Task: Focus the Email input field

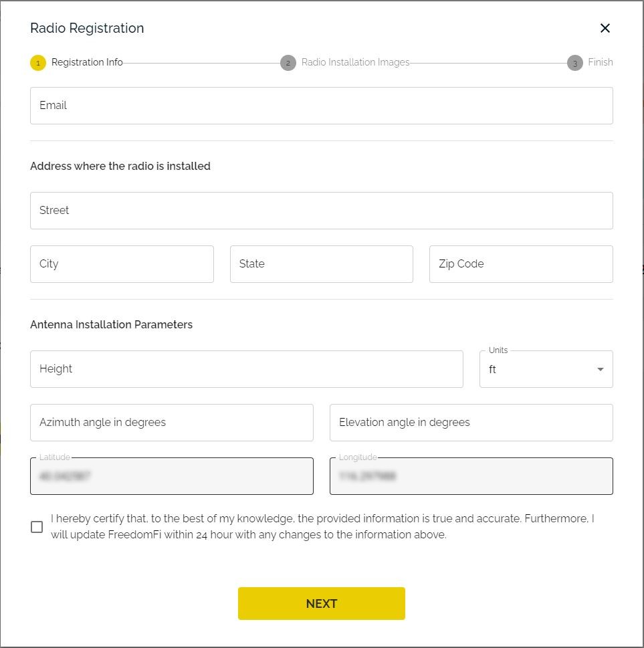Action: click(321, 106)
